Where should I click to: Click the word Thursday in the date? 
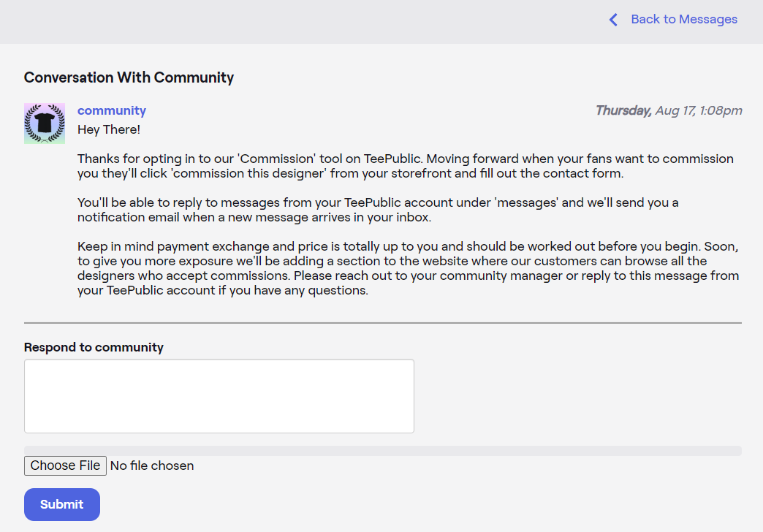click(624, 110)
